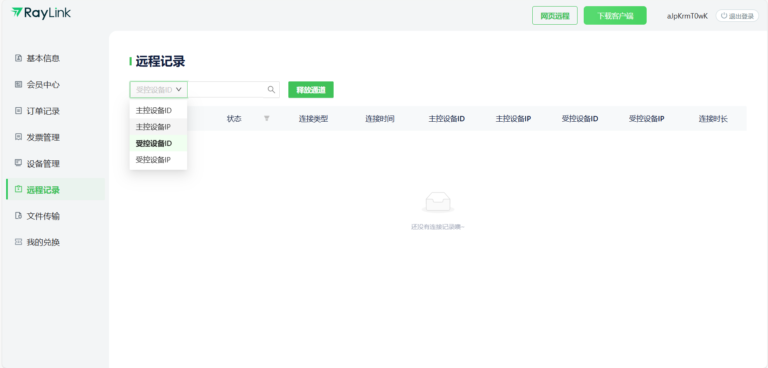Choose 主控设备IP from the dropdown list
The image size is (768, 368).
(x=158, y=127)
